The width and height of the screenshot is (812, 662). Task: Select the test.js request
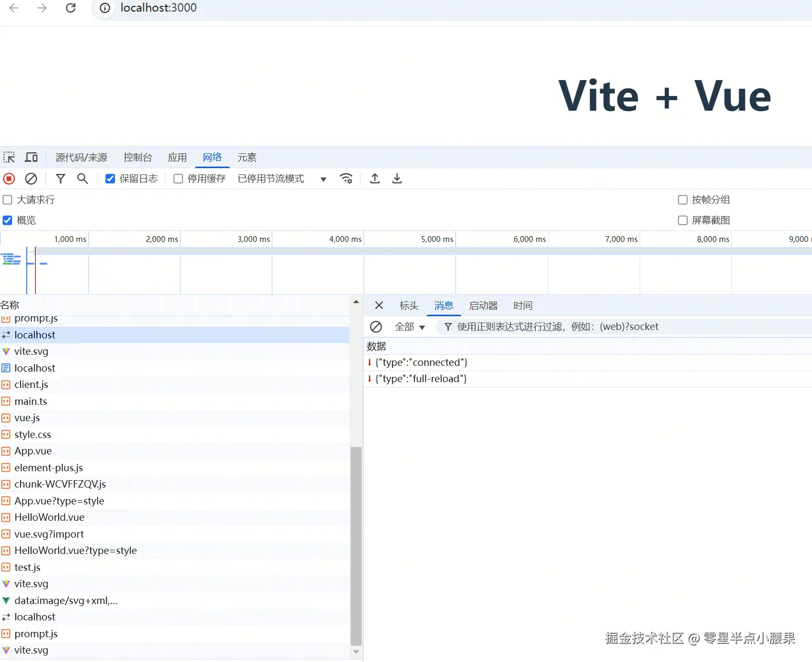[x=175, y=568]
